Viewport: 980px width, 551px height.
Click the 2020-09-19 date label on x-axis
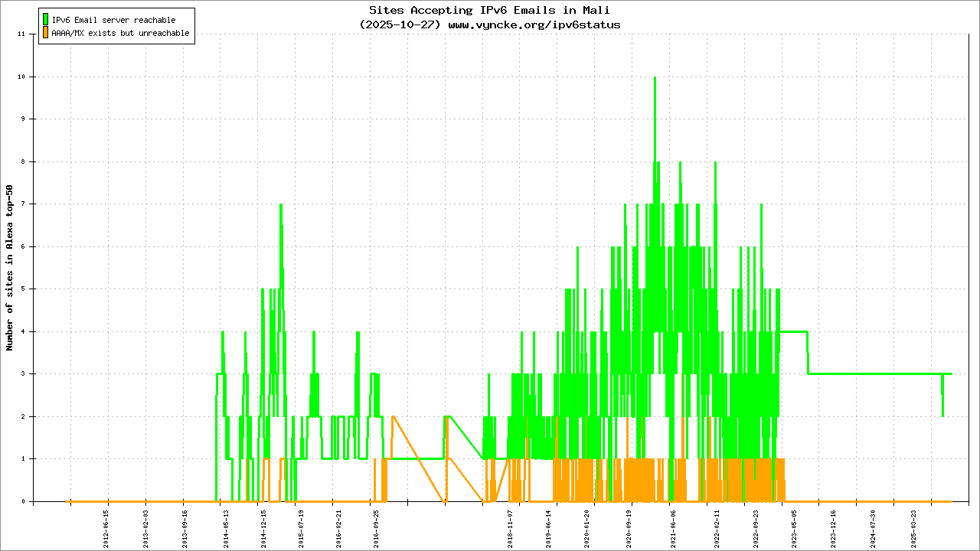tap(630, 527)
